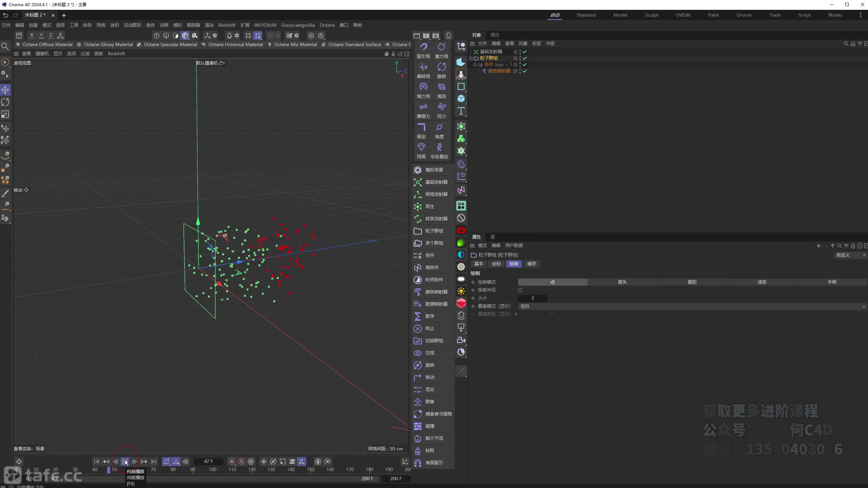Switch to the 坐标 coordinates tab

pos(496,264)
